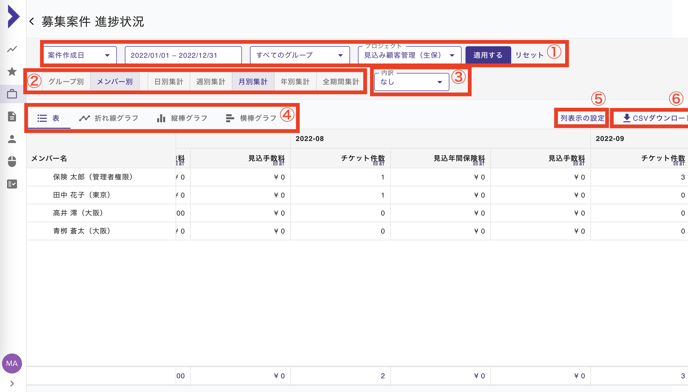
Task: Click the date range field 2022/01/01 – 2022/12/31
Action: pos(183,55)
